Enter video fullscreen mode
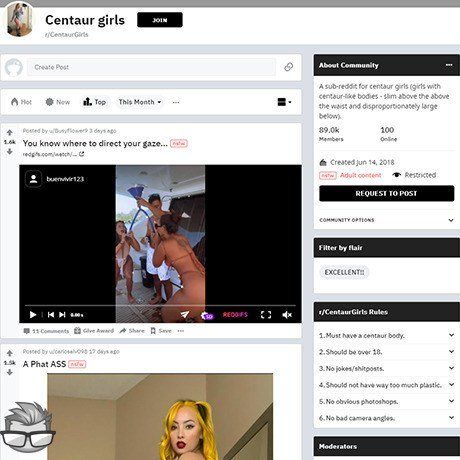The height and width of the screenshot is (460, 460). click(x=266, y=315)
